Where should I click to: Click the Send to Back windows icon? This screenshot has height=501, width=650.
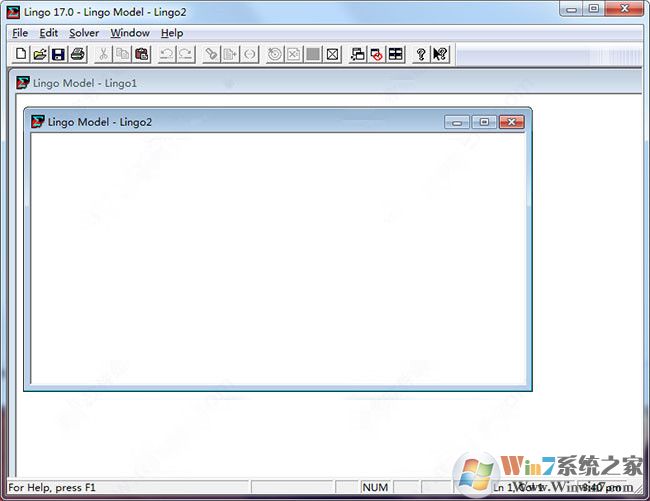coord(358,54)
